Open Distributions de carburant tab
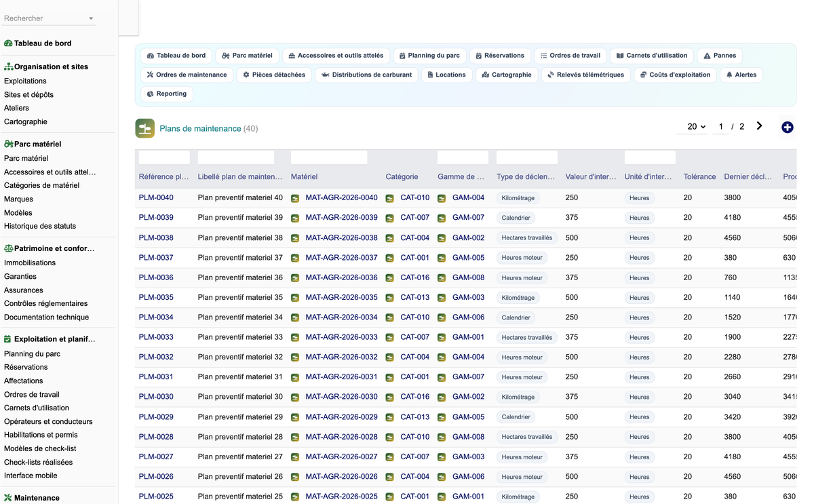This screenshot has height=504, width=814. [366, 75]
